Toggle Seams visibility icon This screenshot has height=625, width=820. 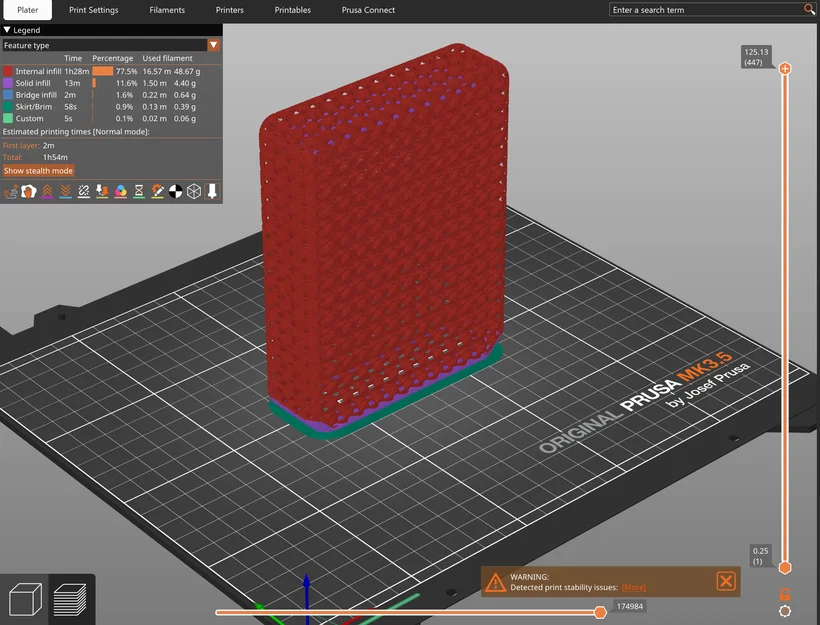tap(84, 191)
